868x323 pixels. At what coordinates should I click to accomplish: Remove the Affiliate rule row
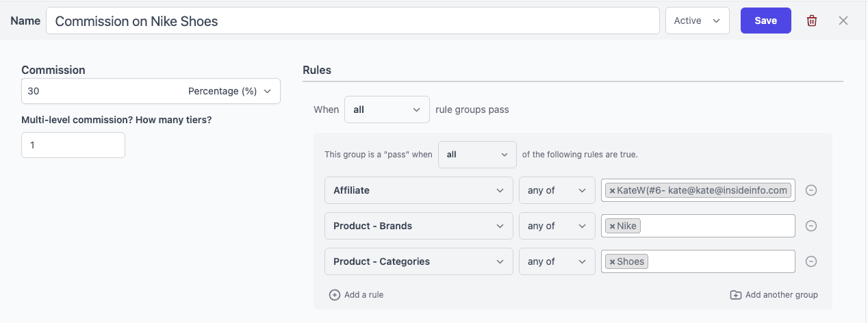pos(811,190)
